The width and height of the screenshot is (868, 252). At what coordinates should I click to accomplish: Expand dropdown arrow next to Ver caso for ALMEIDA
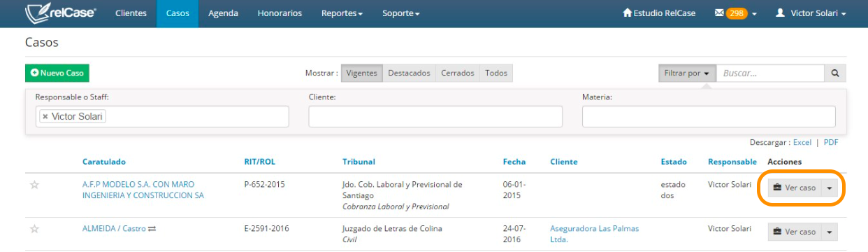click(830, 232)
